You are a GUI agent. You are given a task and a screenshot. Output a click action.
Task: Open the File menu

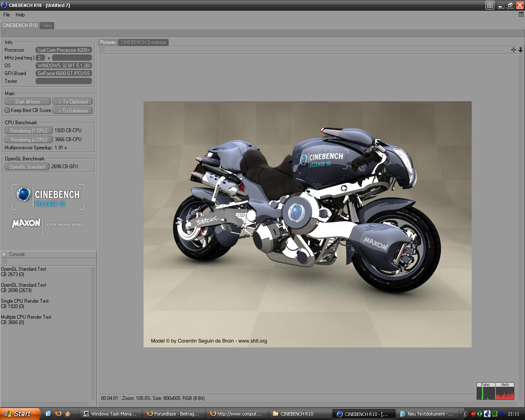click(7, 14)
